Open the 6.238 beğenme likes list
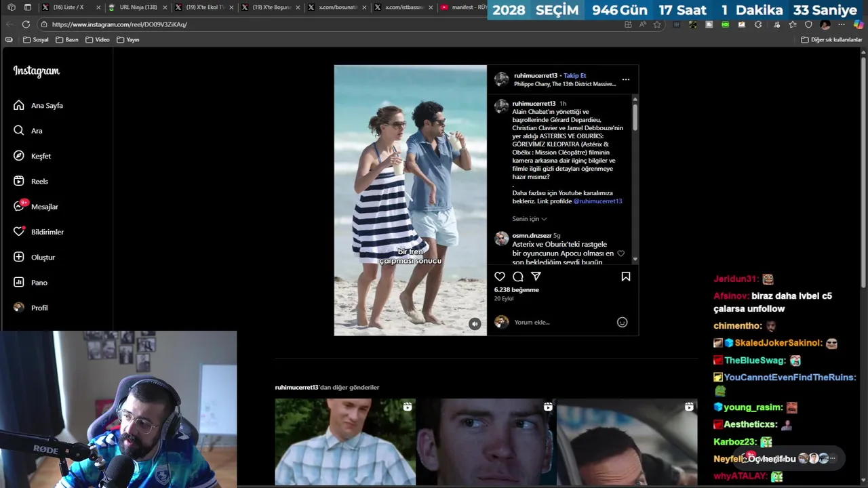868x488 pixels. click(x=517, y=289)
